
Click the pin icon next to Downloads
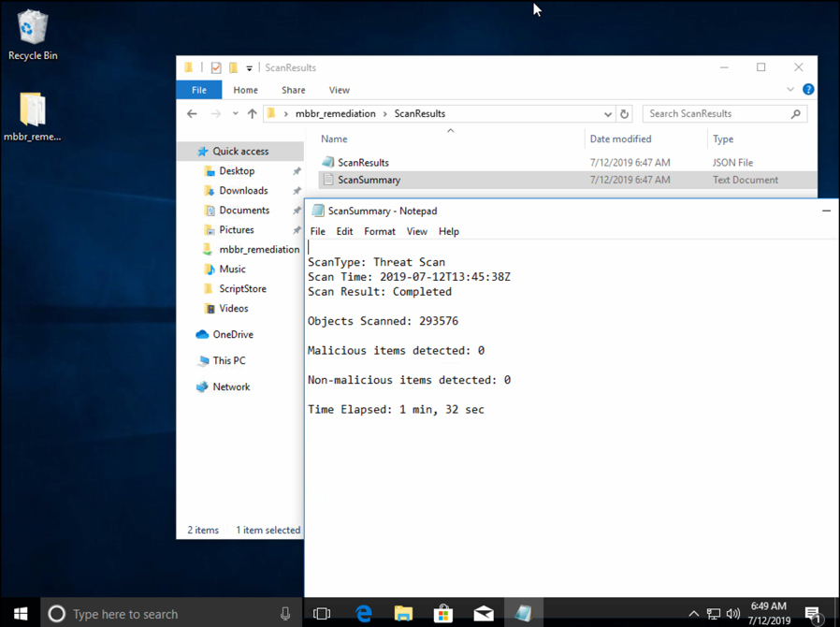tap(297, 191)
